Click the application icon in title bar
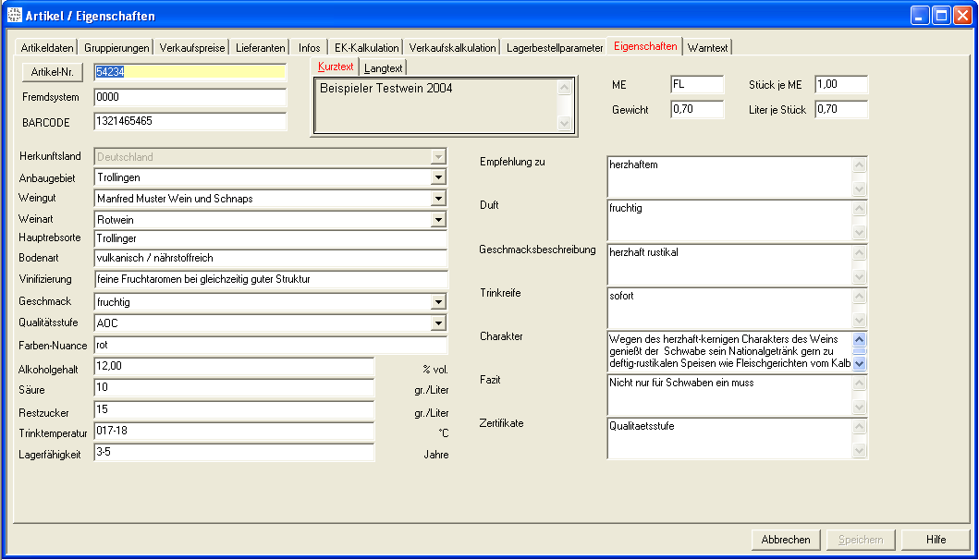 coord(14,16)
